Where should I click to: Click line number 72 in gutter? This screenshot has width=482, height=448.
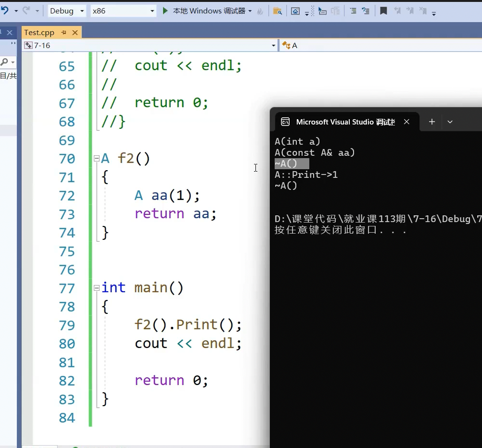[x=67, y=196]
